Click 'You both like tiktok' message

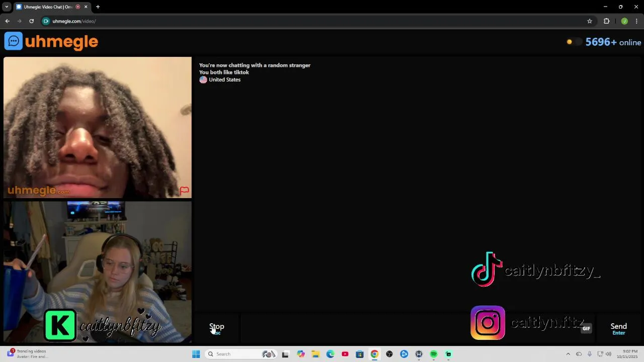pyautogui.click(x=224, y=72)
